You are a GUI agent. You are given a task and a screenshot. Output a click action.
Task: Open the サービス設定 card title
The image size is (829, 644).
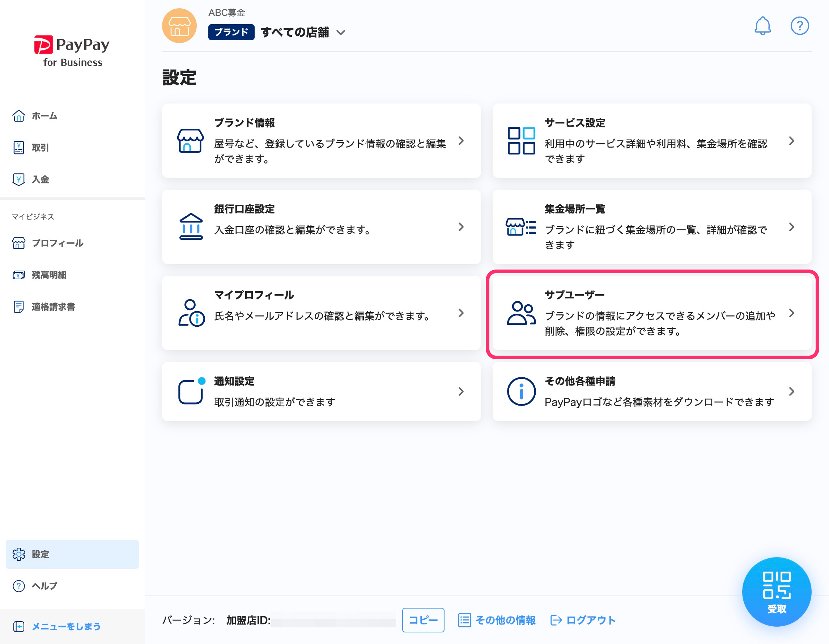click(575, 123)
